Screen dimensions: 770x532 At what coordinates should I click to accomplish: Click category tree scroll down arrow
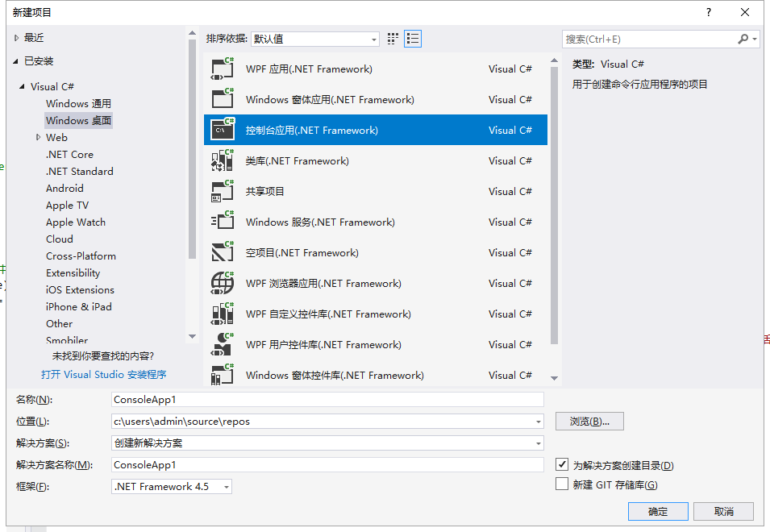coord(192,337)
